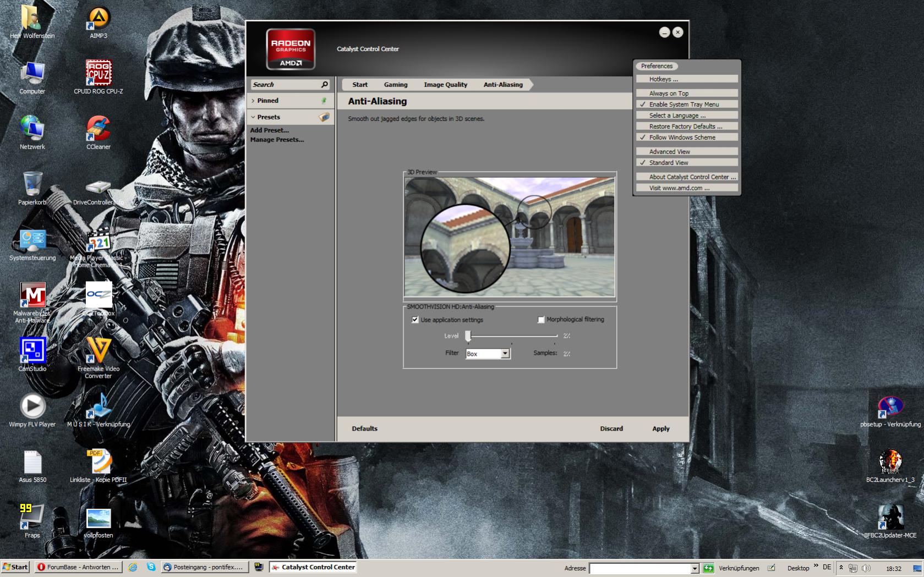
Task: Click the Discard button
Action: coord(611,428)
